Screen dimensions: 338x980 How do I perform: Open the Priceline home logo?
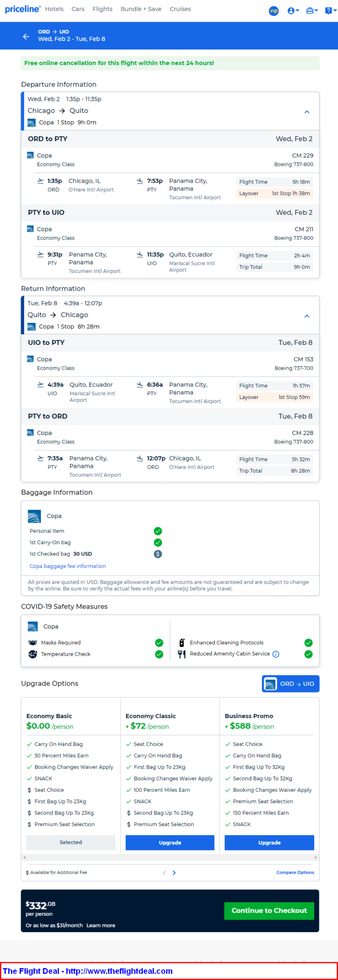[x=23, y=9]
